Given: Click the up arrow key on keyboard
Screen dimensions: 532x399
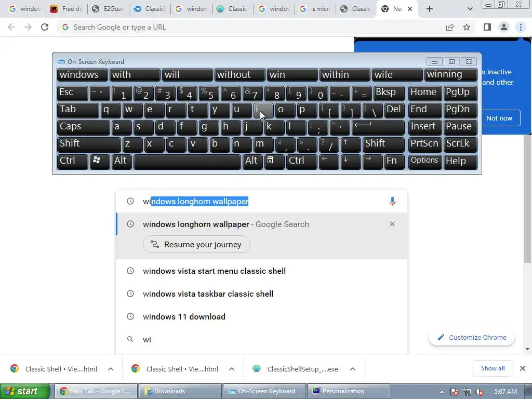Looking at the screenshot, I should [x=351, y=144].
